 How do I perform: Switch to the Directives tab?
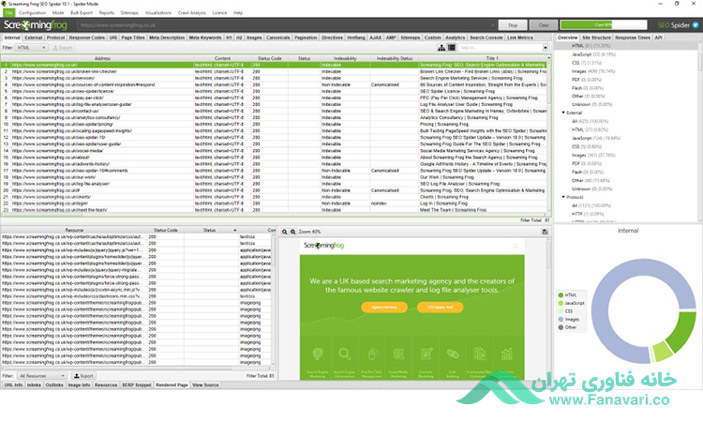pos(332,38)
